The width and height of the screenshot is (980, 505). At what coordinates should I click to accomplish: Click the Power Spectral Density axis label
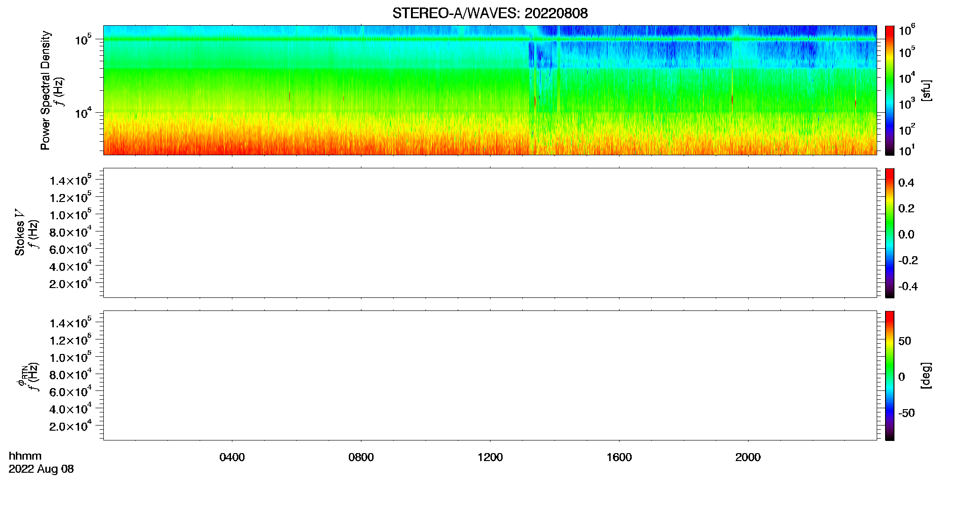45,90
